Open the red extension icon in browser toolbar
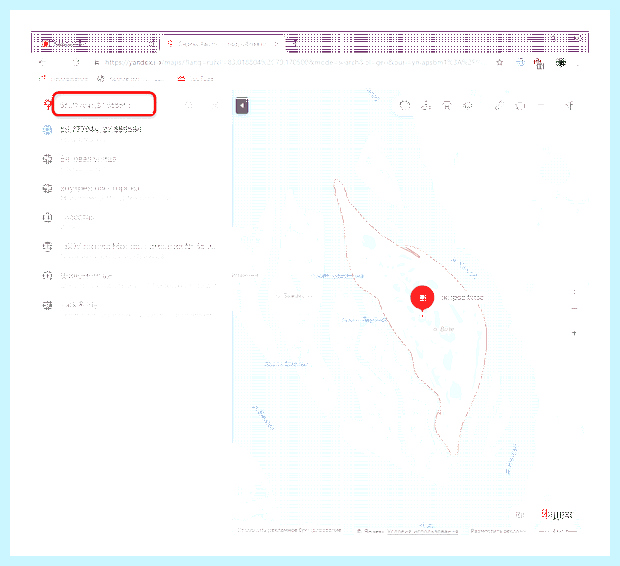The height and width of the screenshot is (566, 620). pos(539,63)
